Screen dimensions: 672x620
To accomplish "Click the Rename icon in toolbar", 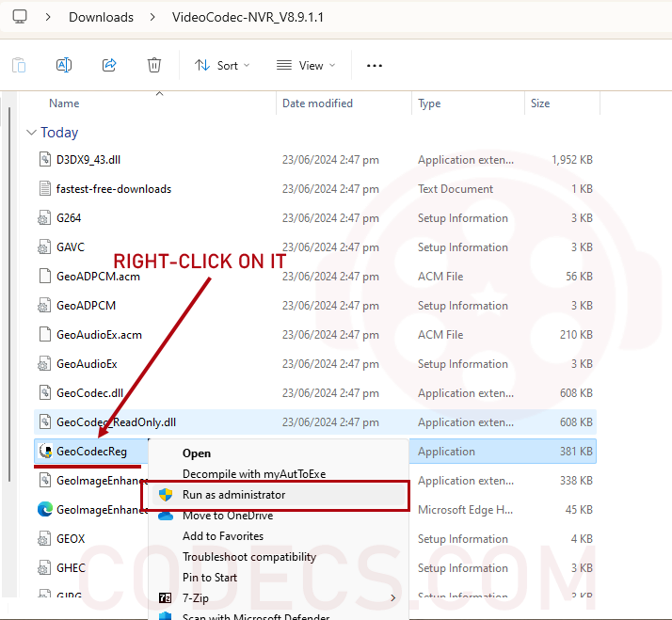I will [x=64, y=65].
